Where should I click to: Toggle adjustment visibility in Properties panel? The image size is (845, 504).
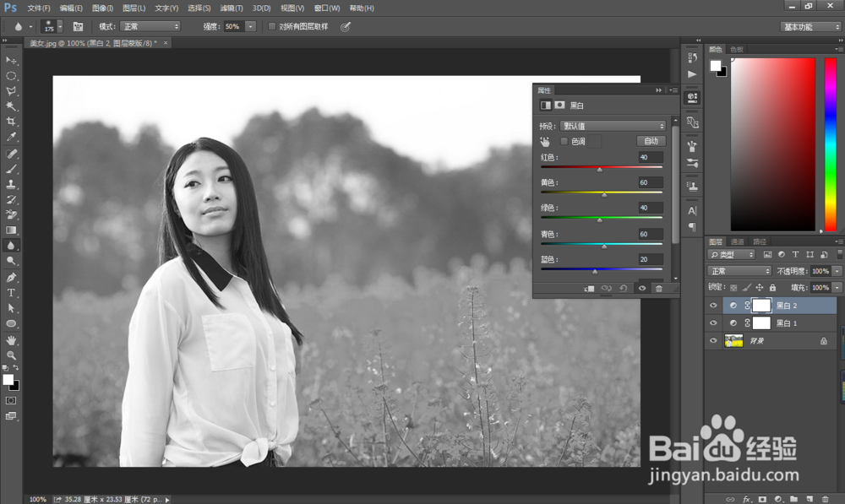click(642, 288)
